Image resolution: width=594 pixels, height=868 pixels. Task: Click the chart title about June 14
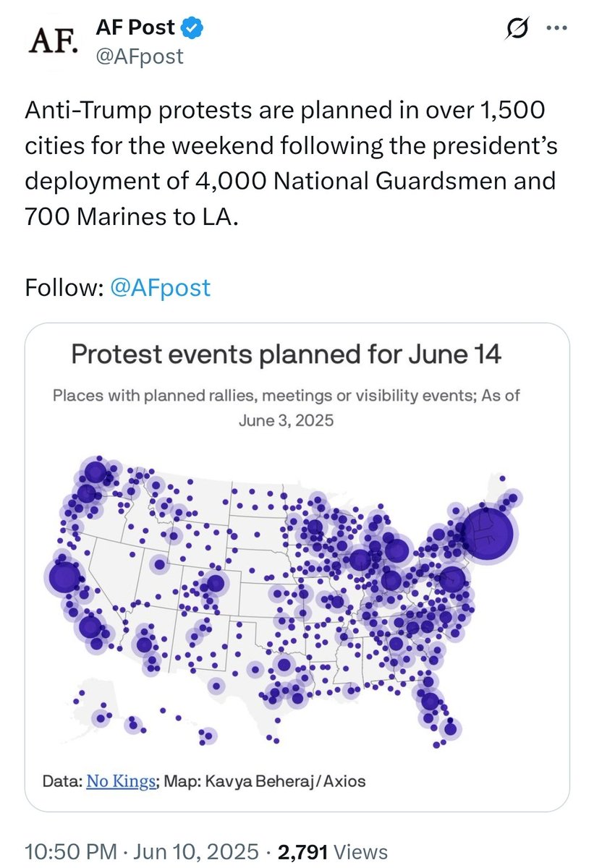pos(286,356)
